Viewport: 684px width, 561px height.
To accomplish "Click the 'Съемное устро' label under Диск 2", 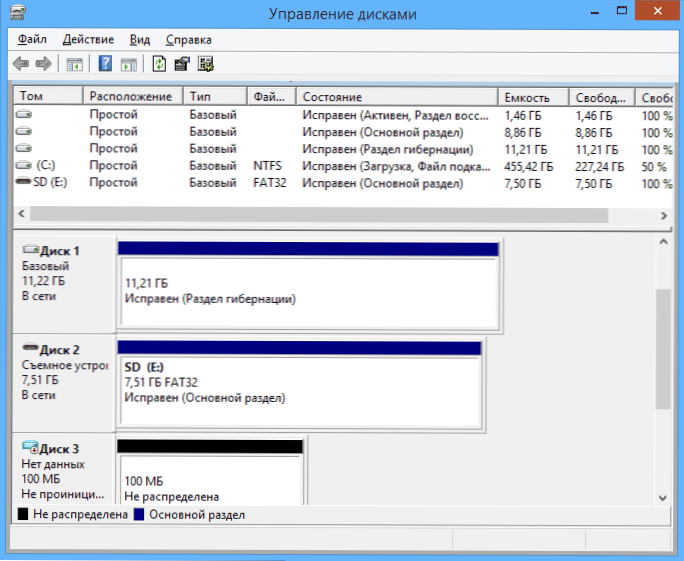I will pos(65,365).
